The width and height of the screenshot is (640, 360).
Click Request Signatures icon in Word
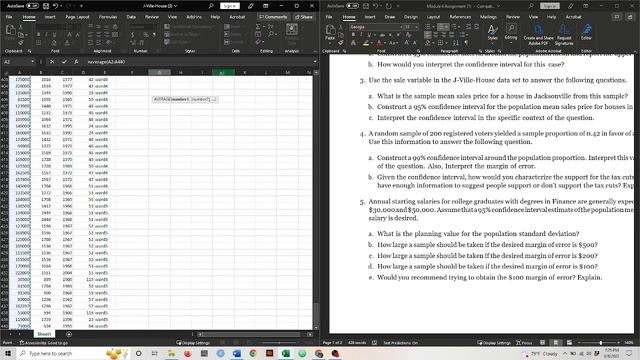(x=564, y=34)
